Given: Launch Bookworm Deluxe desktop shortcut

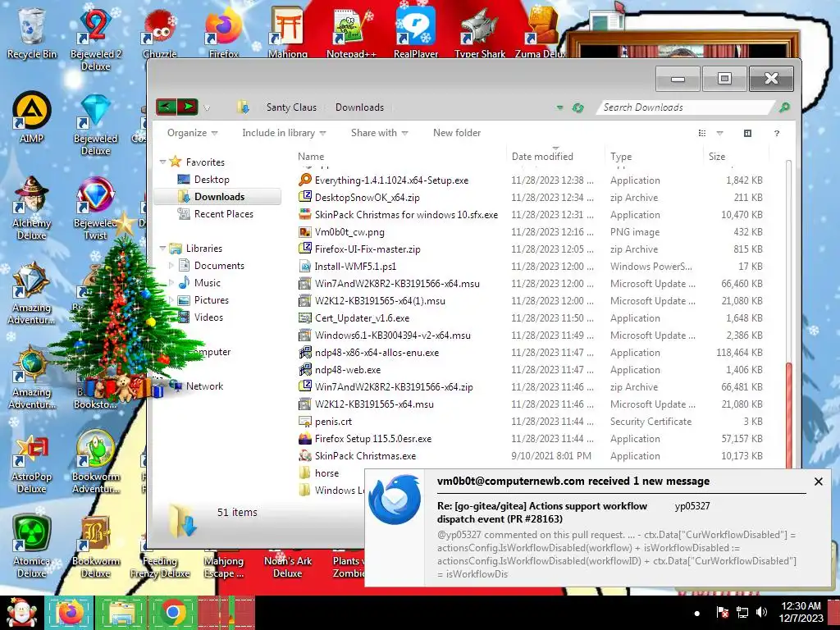Looking at the screenshot, I should point(95,546).
